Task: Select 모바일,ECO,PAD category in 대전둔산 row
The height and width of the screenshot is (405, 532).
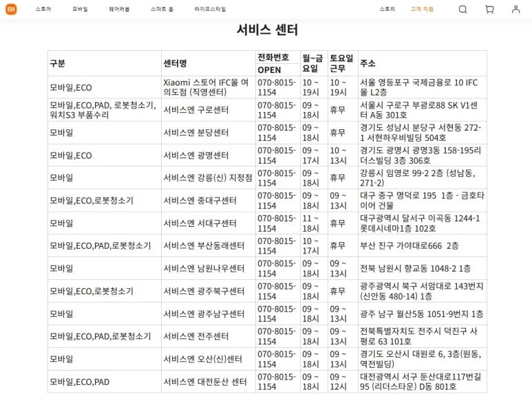Action: pyautogui.click(x=105, y=382)
